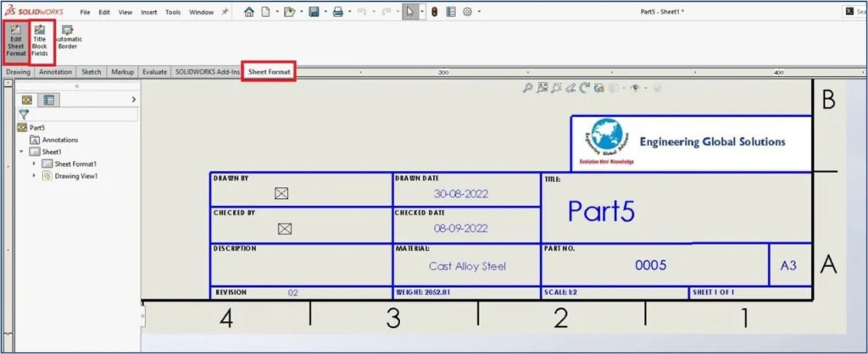Click the Engineering Global Solutions logo image

click(x=606, y=141)
